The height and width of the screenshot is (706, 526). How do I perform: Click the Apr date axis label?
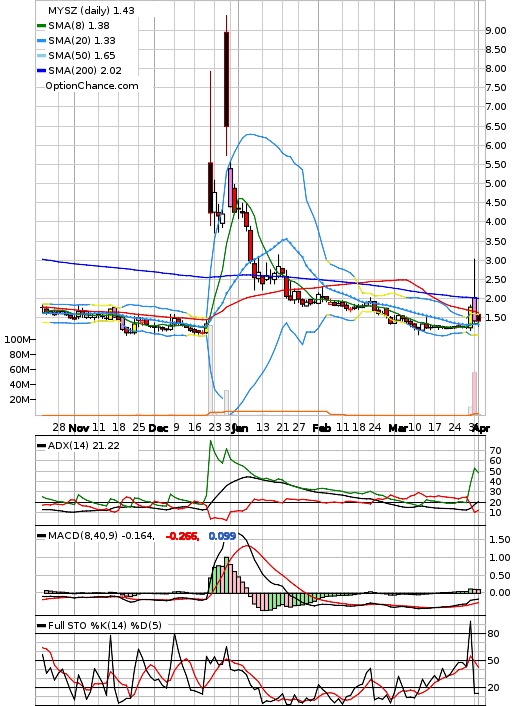pos(481,428)
